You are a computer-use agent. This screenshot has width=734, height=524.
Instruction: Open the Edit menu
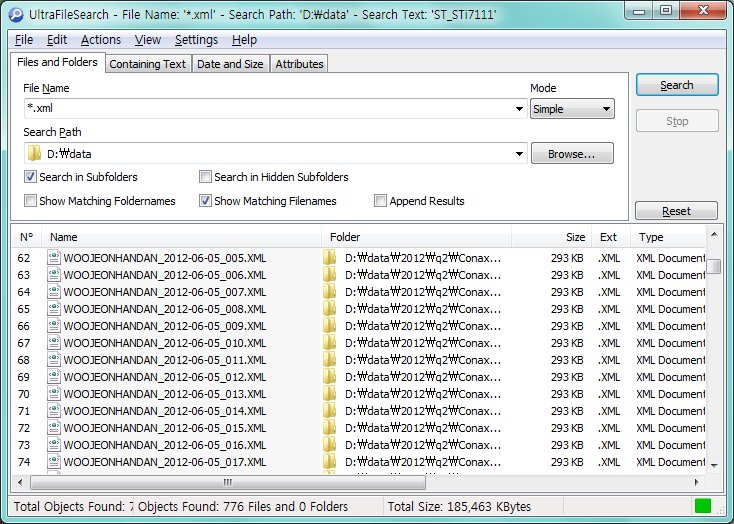57,40
